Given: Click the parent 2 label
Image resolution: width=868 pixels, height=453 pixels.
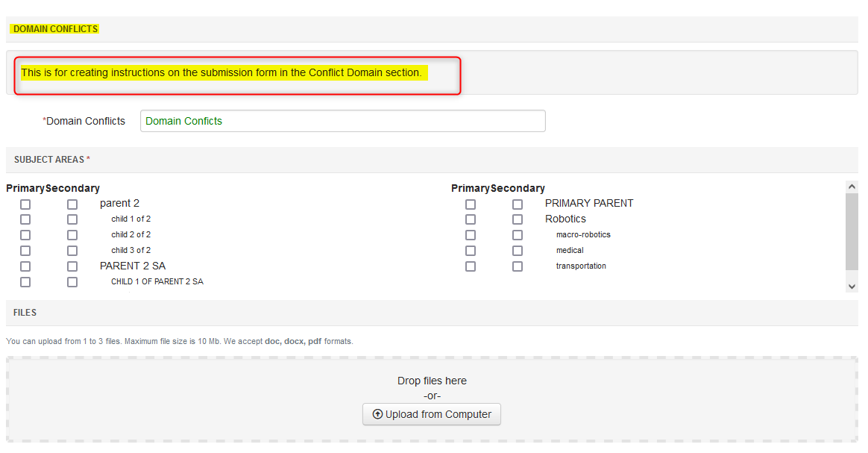Looking at the screenshot, I should click(119, 203).
